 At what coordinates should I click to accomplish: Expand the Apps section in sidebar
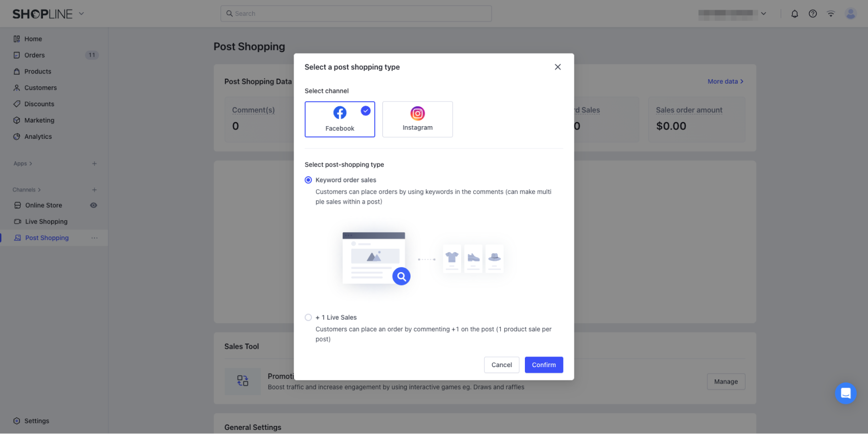point(23,164)
